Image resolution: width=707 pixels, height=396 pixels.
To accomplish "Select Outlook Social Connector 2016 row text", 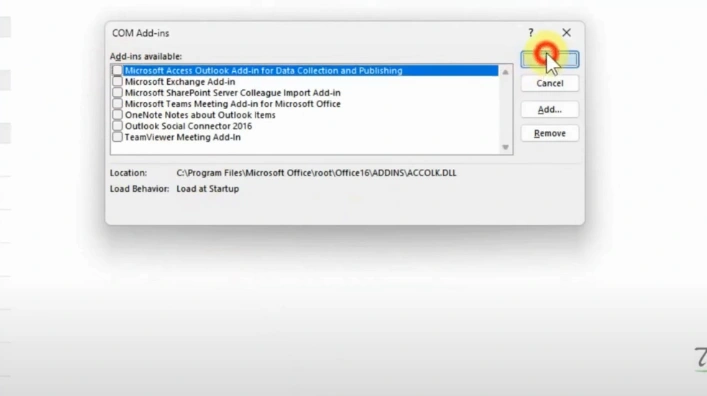I will click(188, 126).
